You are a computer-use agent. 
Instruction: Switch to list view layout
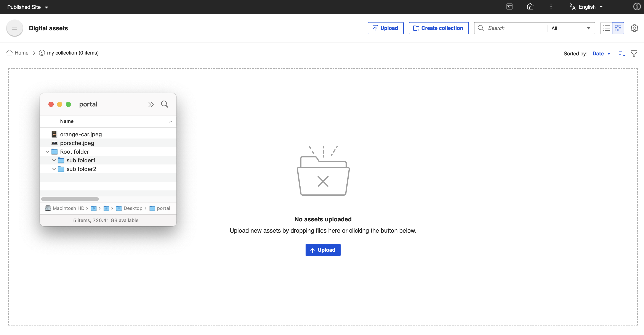pos(606,28)
